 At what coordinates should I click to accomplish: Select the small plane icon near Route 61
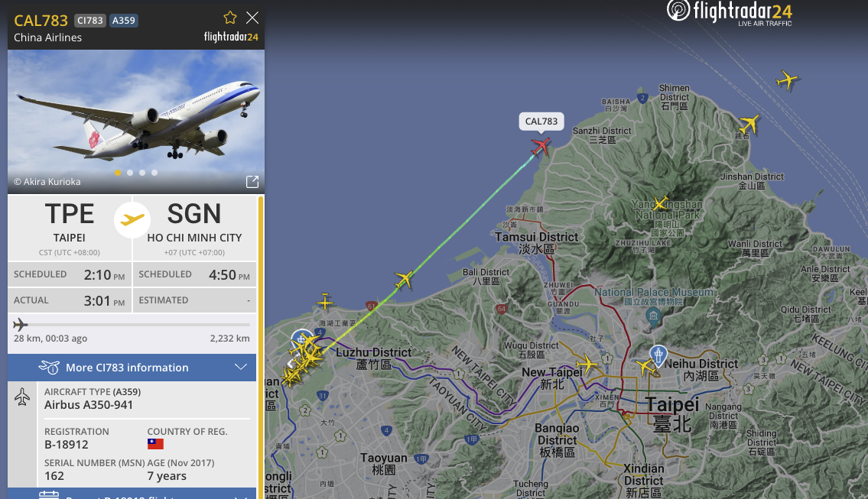325,302
